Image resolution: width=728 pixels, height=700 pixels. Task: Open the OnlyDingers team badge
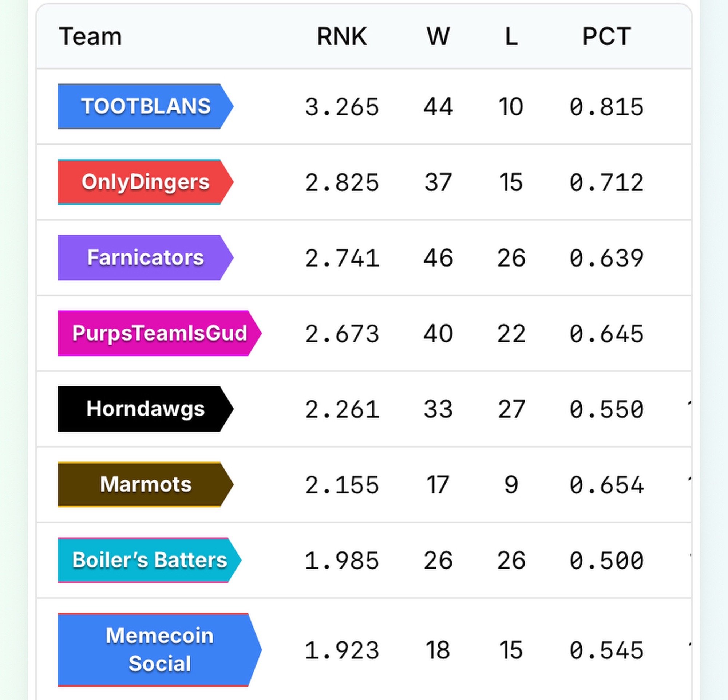point(145,182)
